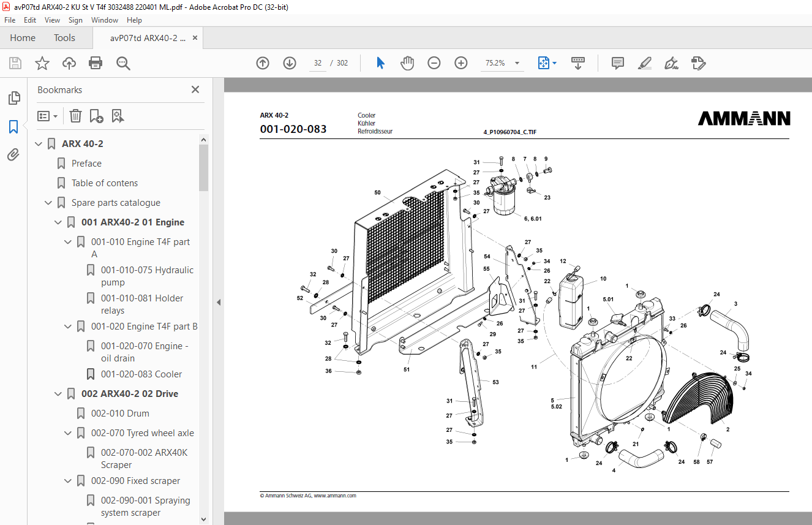The height and width of the screenshot is (525, 812).
Task: Open the Page Thumbnails panel icon
Action: (13, 98)
